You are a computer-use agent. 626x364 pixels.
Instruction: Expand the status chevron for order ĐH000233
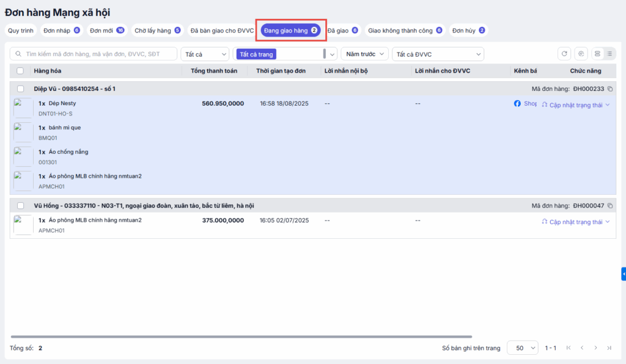pyautogui.click(x=608, y=105)
